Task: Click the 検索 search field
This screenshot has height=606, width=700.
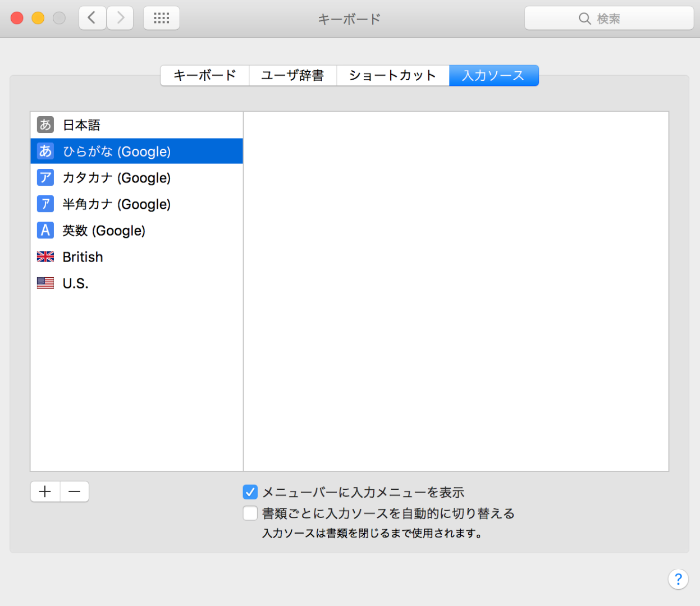Action: pyautogui.click(x=609, y=19)
